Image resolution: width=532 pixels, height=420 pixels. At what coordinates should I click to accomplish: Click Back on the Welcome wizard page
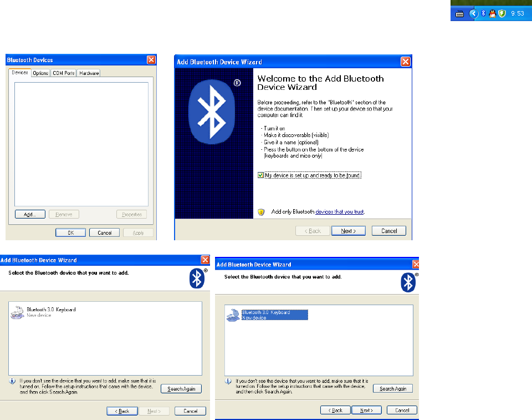click(x=313, y=231)
